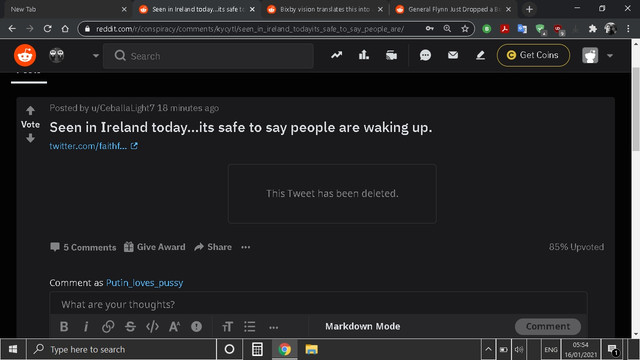Expand the community selector dropdown
The width and height of the screenshot is (640, 360).
click(96, 56)
